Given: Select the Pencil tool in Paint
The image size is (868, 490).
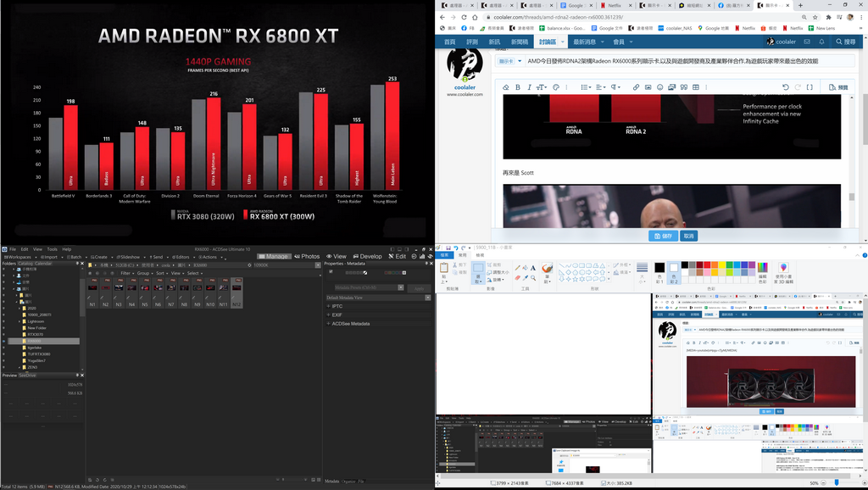Looking at the screenshot, I should click(518, 268).
